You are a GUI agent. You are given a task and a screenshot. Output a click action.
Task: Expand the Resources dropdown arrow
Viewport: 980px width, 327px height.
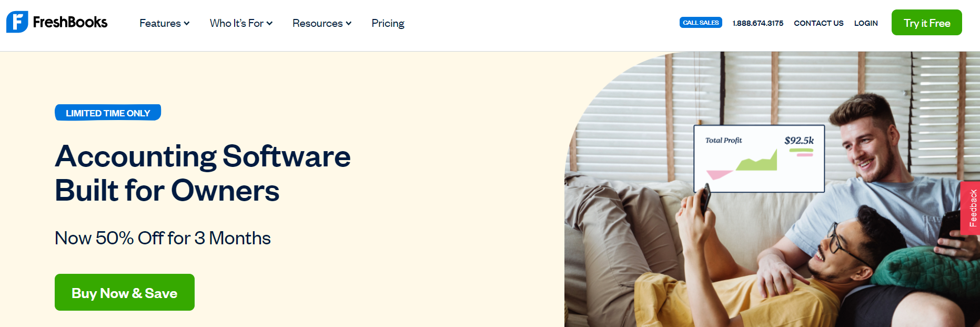coord(348,23)
